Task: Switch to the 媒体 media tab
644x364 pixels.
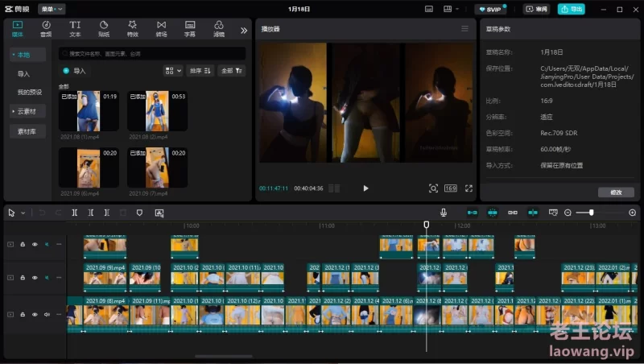Action: point(17,29)
